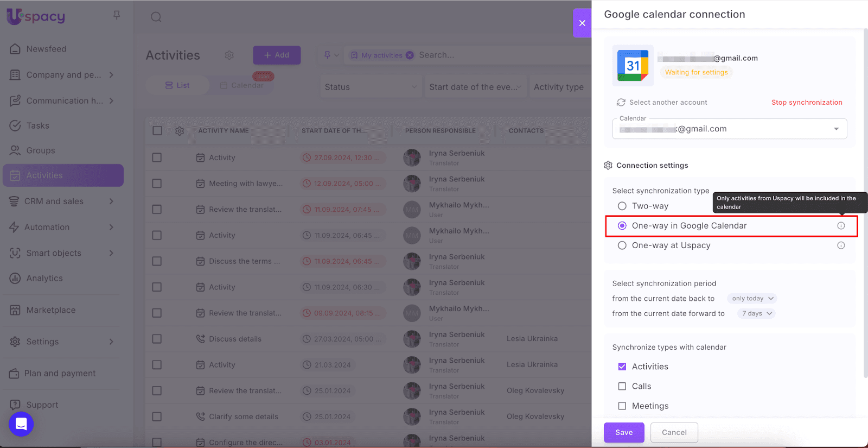Expand the '7 days' forward period dropdown
Screen dimensions: 868x448
pos(756,314)
